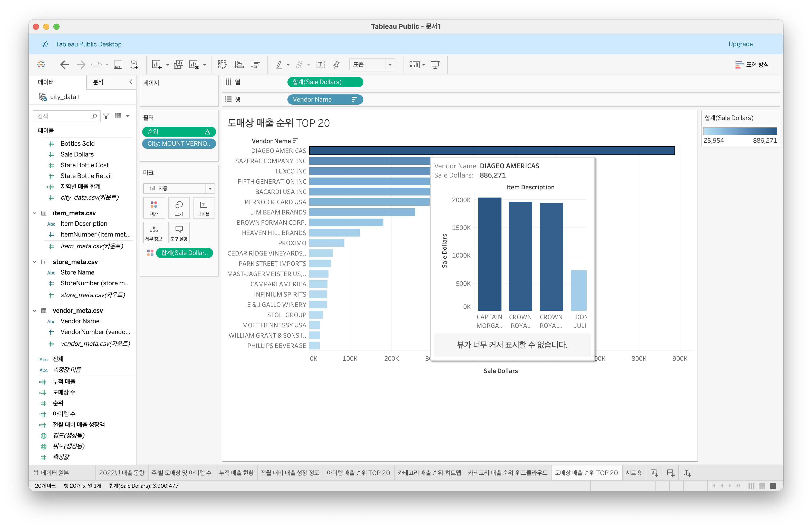Open the 2022 sales trend sheet tab

121,473
